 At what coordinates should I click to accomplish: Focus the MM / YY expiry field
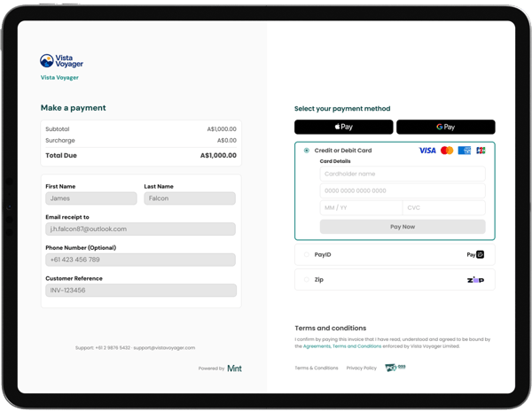point(361,207)
